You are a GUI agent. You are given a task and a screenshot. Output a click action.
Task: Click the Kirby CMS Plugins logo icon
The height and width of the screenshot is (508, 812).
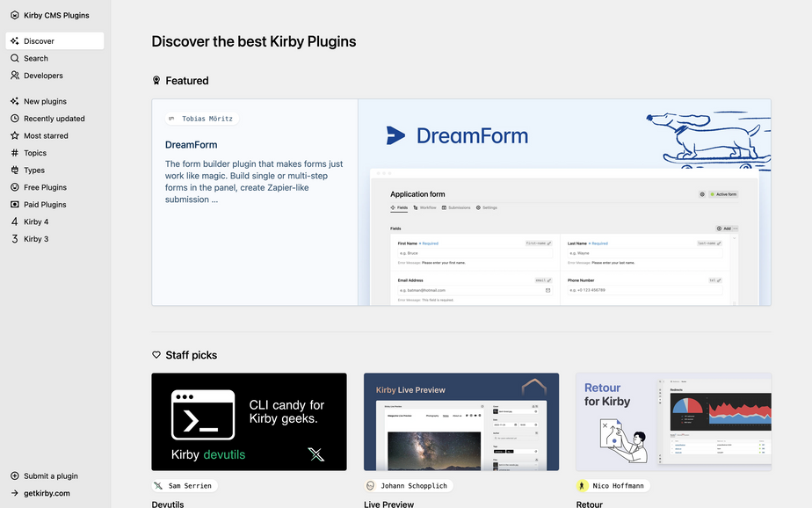(x=15, y=15)
